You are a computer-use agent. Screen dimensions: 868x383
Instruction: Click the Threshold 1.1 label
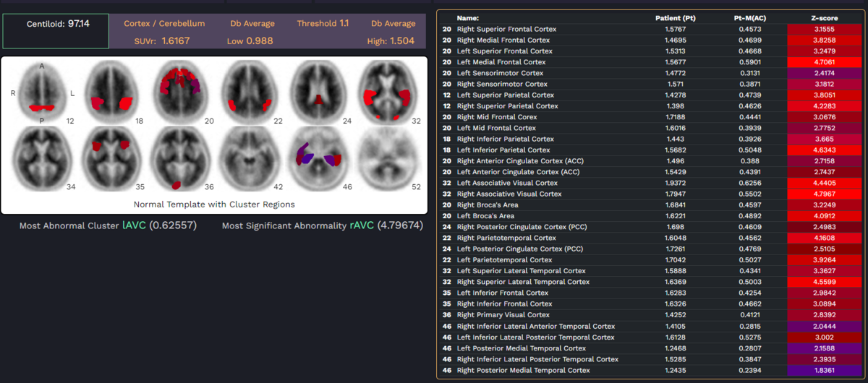[322, 23]
